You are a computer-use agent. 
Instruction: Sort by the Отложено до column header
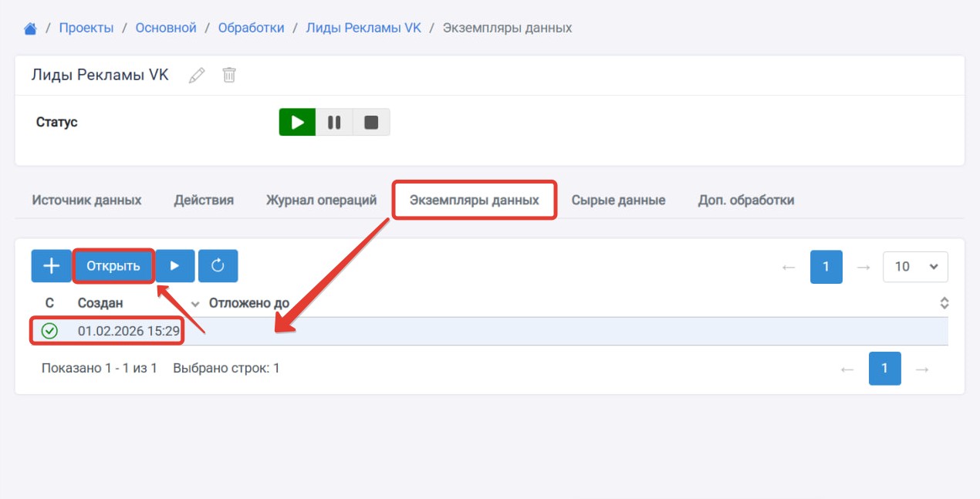click(249, 303)
